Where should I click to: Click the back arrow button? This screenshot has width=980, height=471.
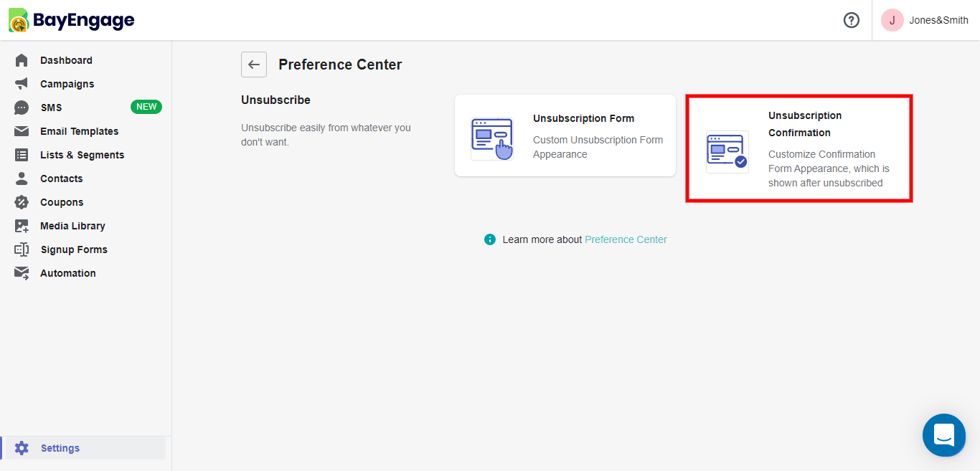point(254,65)
